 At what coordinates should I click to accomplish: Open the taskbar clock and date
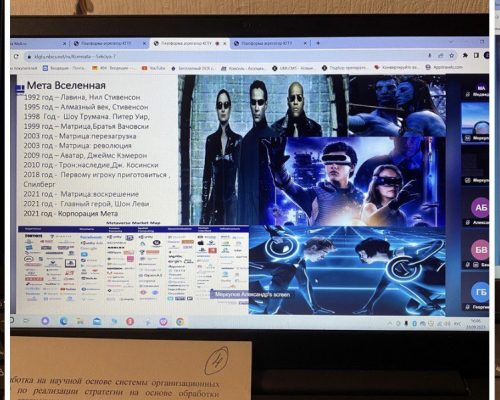[477, 323]
